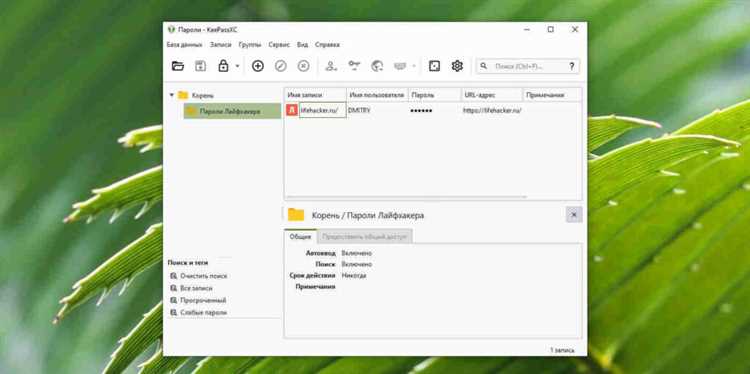This screenshot has height=374, width=750.
Task: Open the 'Группы' menu
Action: pos(250,44)
